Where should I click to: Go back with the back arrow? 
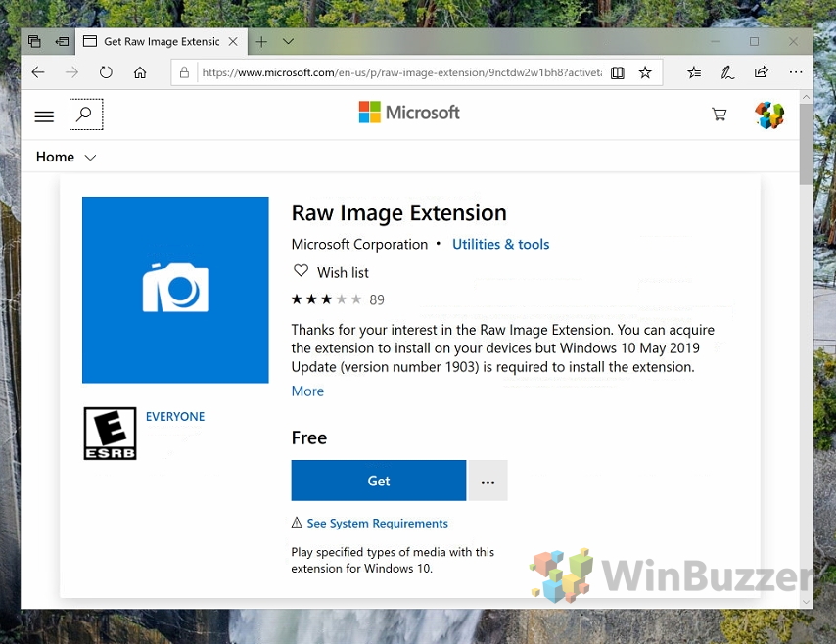coord(38,72)
